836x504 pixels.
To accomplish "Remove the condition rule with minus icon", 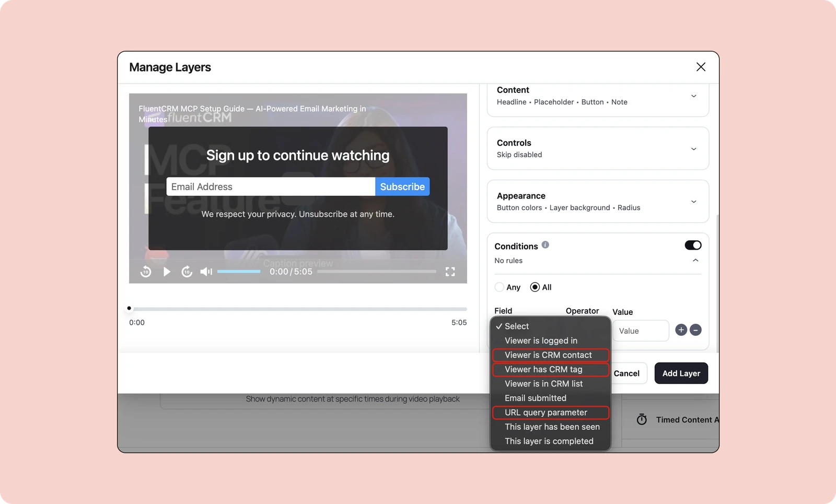I will click(x=695, y=330).
